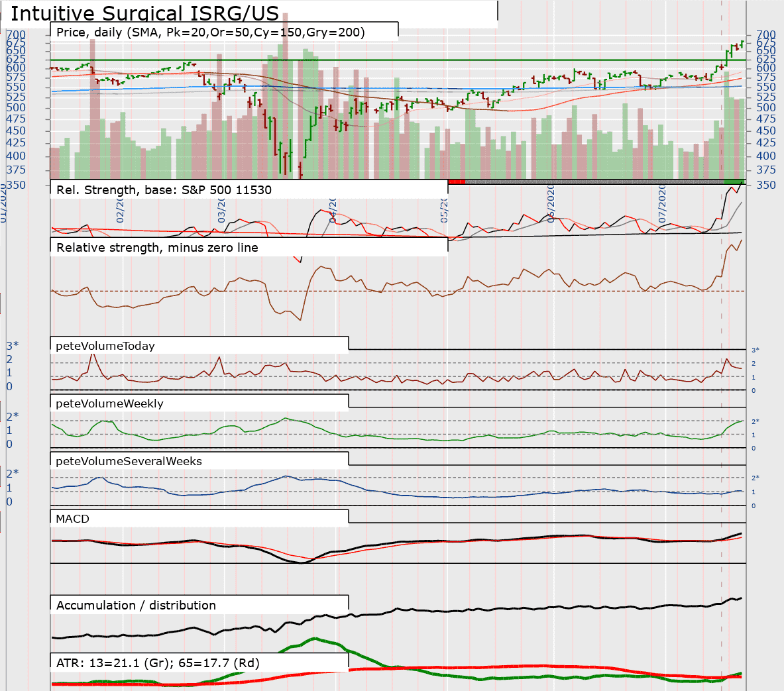
Task: Click the ATR: 13=21.1 panel label
Action: click(158, 663)
